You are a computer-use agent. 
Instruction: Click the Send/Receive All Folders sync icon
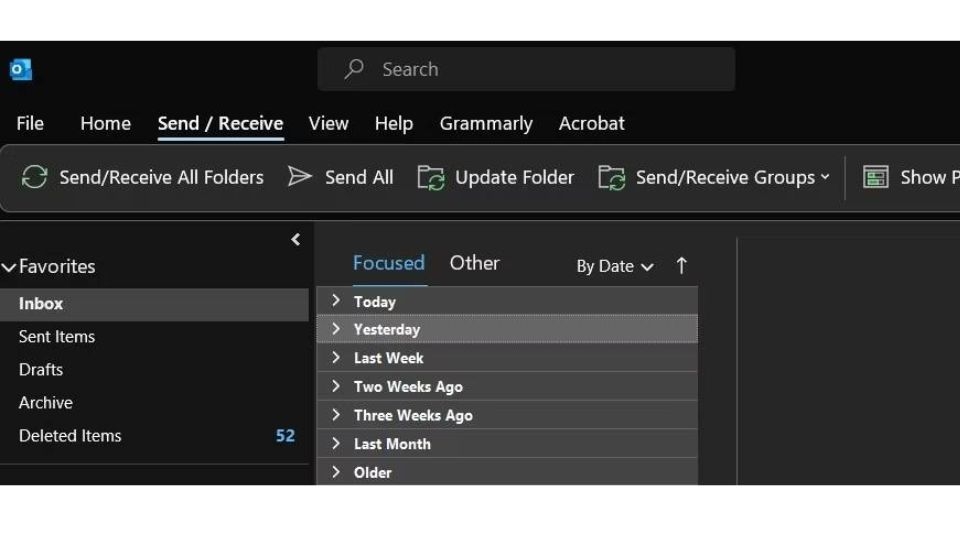34,177
